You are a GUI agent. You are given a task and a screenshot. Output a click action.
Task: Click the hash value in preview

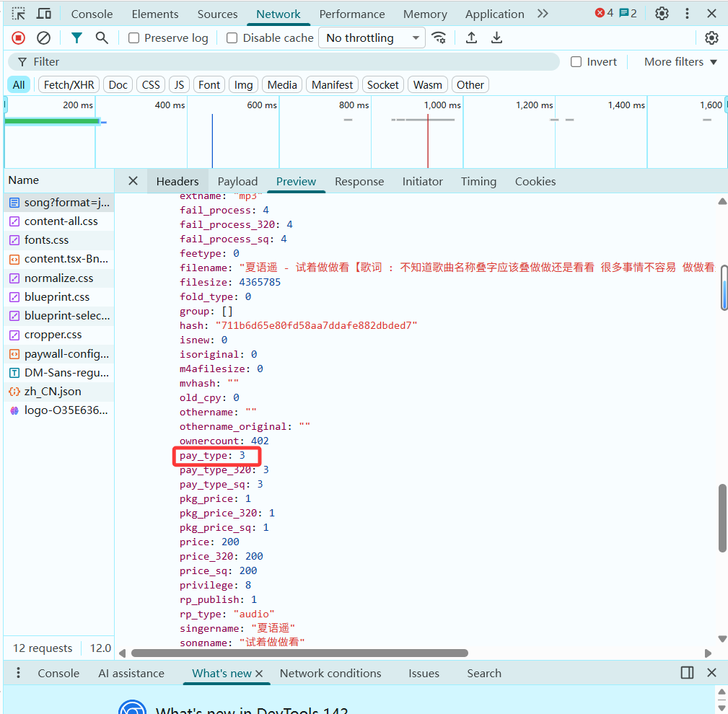point(316,325)
